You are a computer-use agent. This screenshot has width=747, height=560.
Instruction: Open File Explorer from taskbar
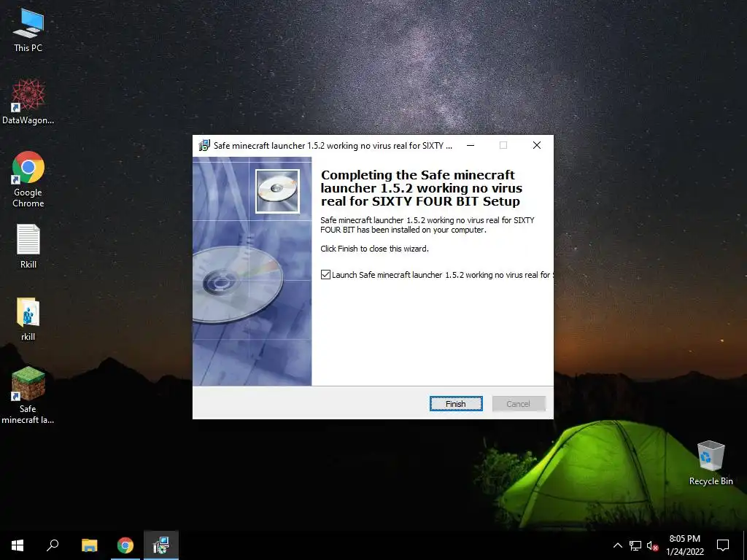(89, 545)
